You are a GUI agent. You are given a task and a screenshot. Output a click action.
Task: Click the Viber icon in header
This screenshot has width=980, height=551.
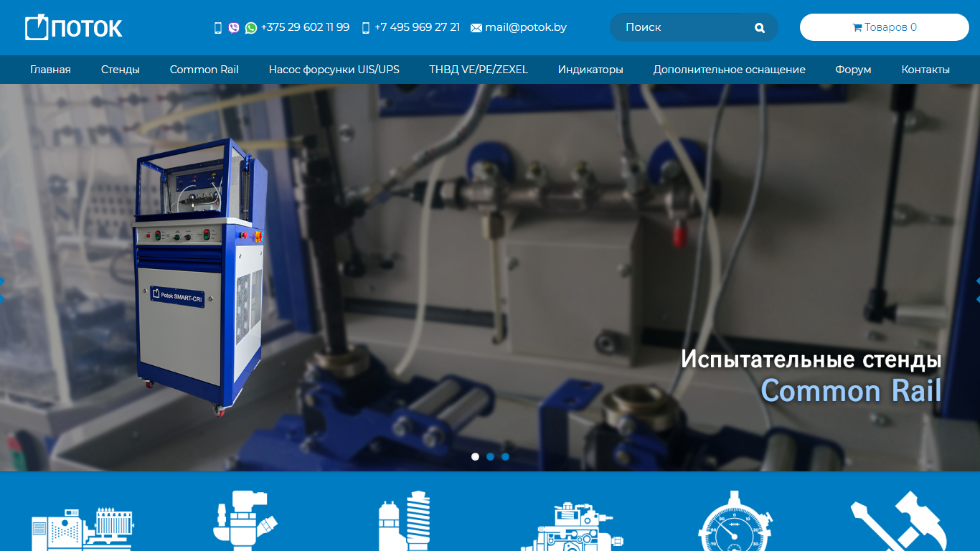[234, 28]
